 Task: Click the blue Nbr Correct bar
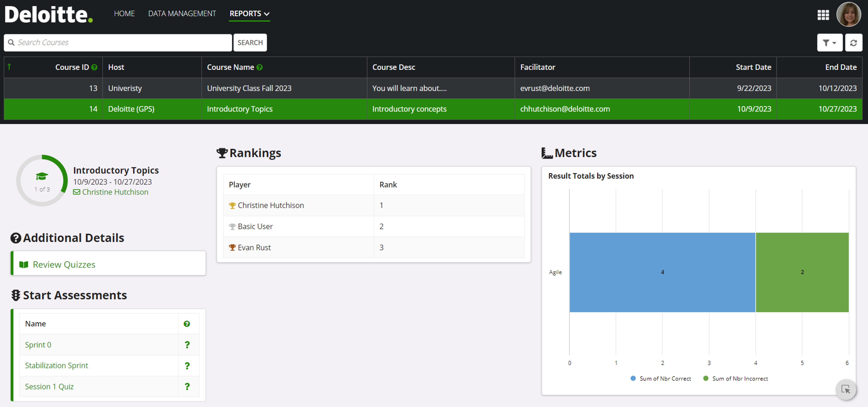point(663,272)
